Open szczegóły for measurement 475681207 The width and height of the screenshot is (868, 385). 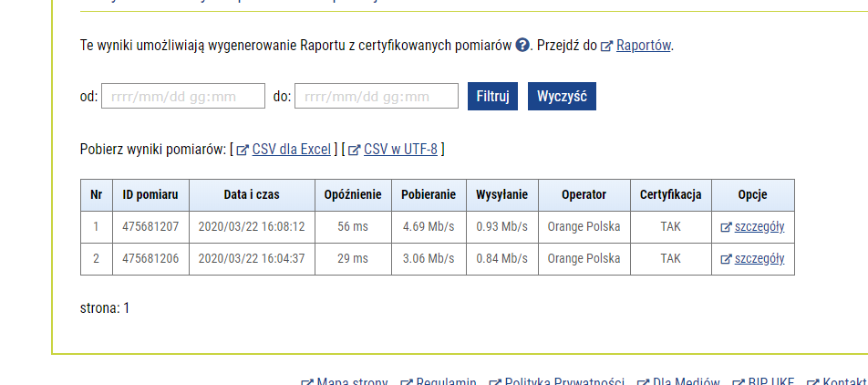759,227
